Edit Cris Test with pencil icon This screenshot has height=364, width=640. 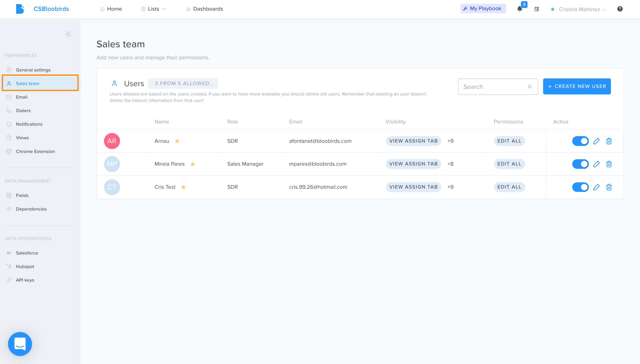click(x=596, y=187)
